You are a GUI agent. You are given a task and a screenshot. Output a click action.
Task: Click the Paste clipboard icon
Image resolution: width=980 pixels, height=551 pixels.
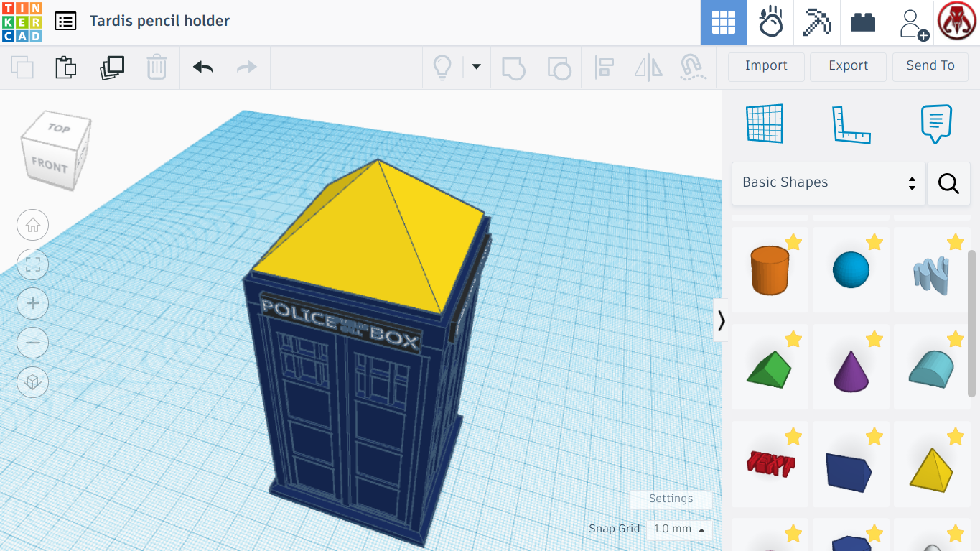pos(66,68)
